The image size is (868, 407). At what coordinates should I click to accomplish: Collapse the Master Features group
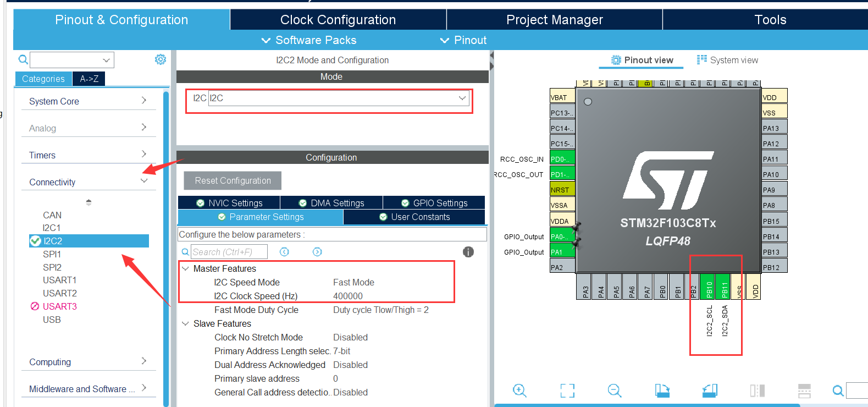point(185,268)
